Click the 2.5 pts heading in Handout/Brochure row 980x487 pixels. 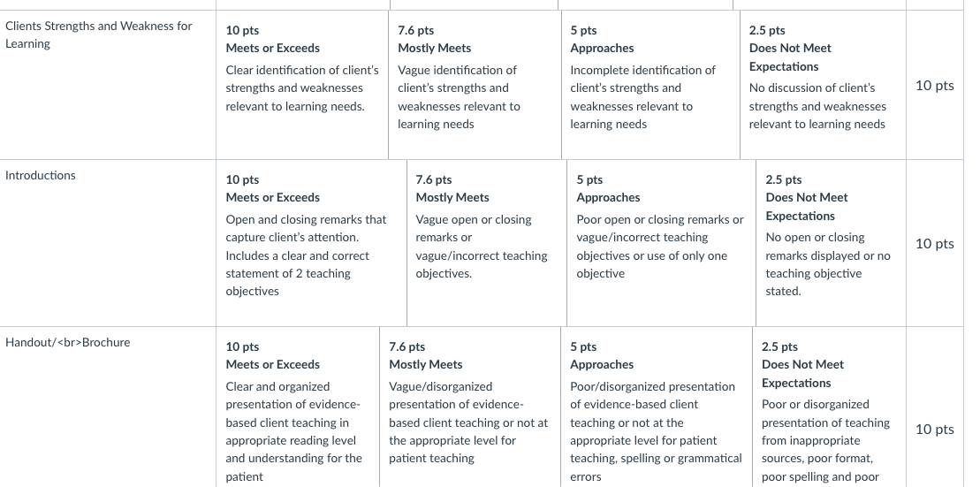(779, 347)
